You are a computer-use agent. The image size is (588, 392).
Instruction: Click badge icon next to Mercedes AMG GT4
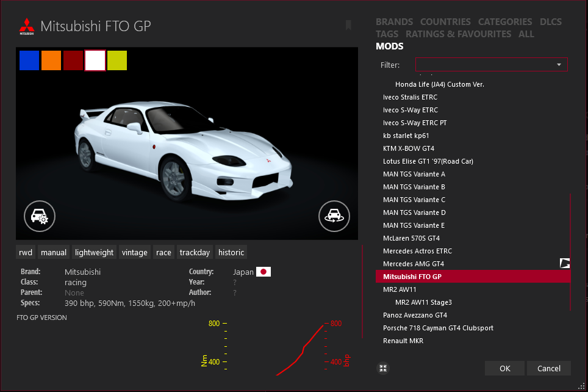pos(565,263)
